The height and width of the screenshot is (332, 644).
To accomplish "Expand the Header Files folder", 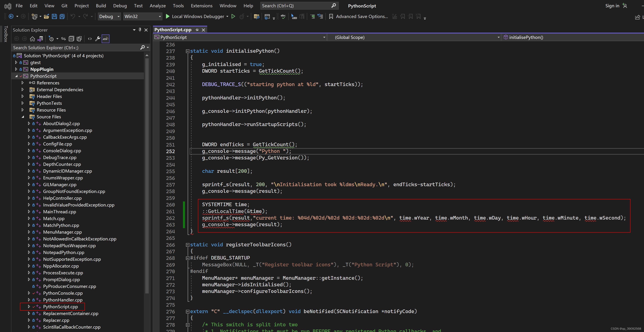I will pyautogui.click(x=23, y=96).
